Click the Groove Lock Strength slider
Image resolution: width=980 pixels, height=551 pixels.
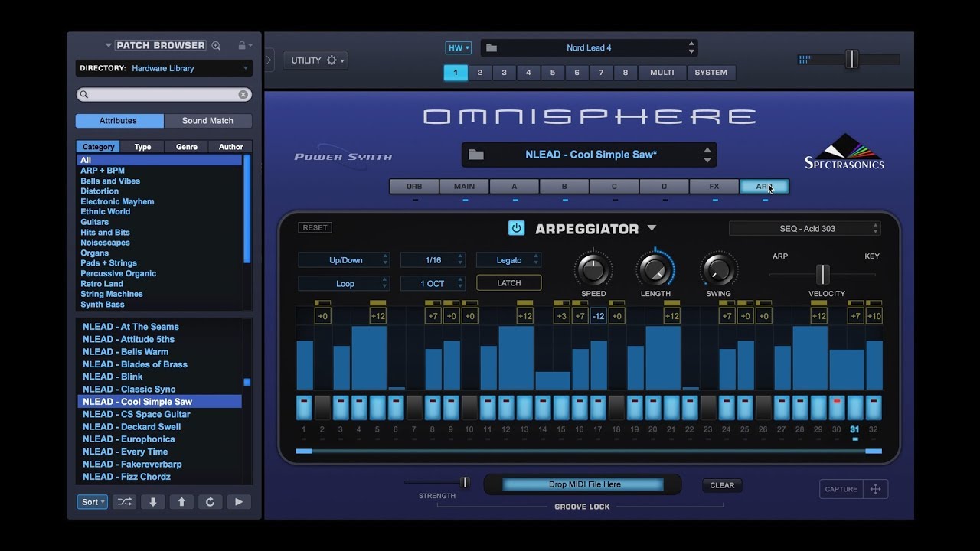[x=464, y=482]
